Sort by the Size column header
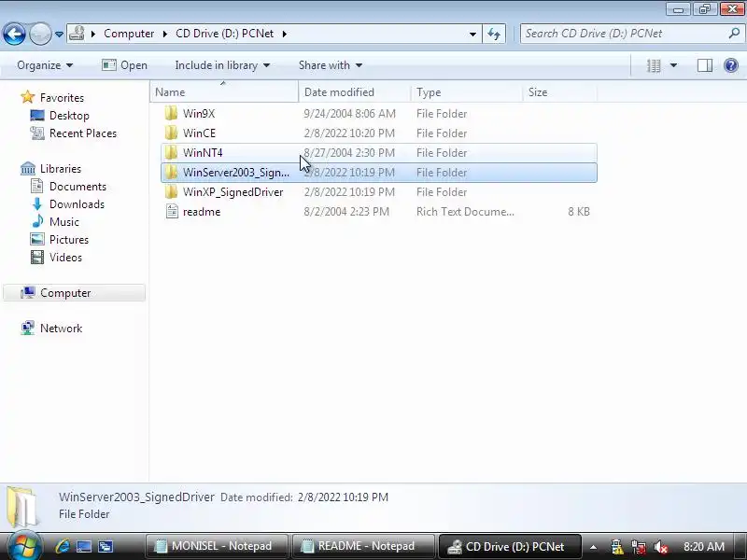Image resolution: width=747 pixels, height=560 pixels. (x=559, y=91)
